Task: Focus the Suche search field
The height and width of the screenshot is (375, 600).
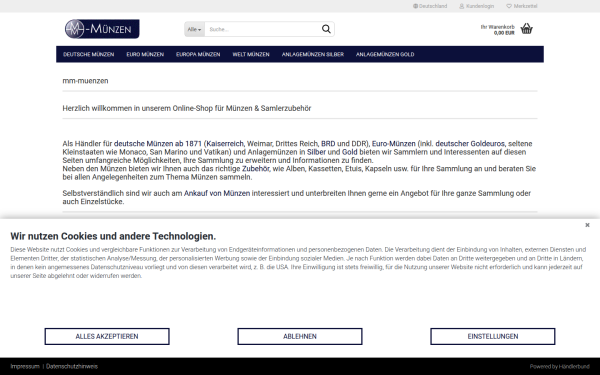Action: click(x=262, y=29)
